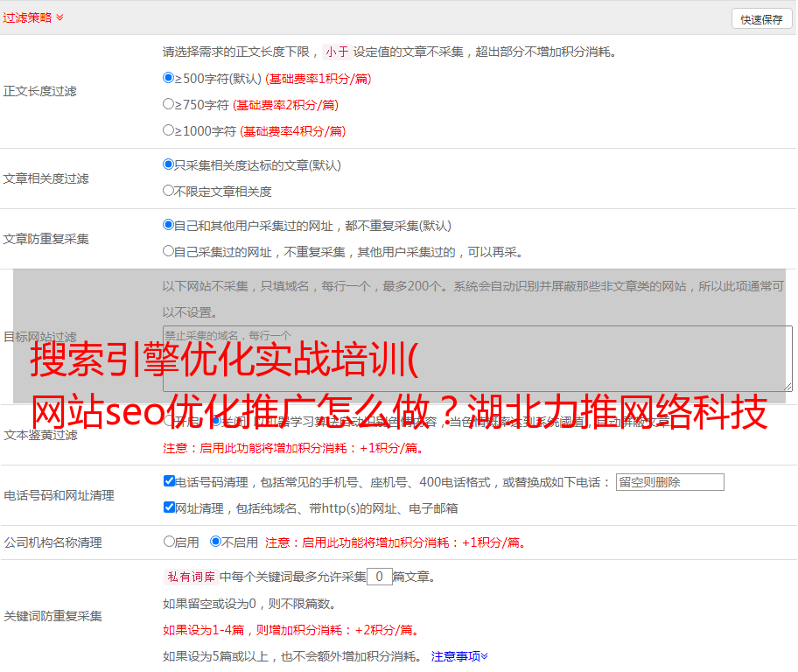Click the 禁止采集的域名 textarea
This screenshot has width=798, height=672.
tap(478, 359)
